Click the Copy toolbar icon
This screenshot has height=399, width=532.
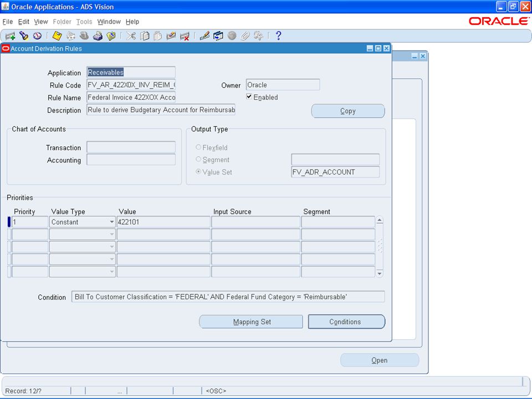click(145, 35)
